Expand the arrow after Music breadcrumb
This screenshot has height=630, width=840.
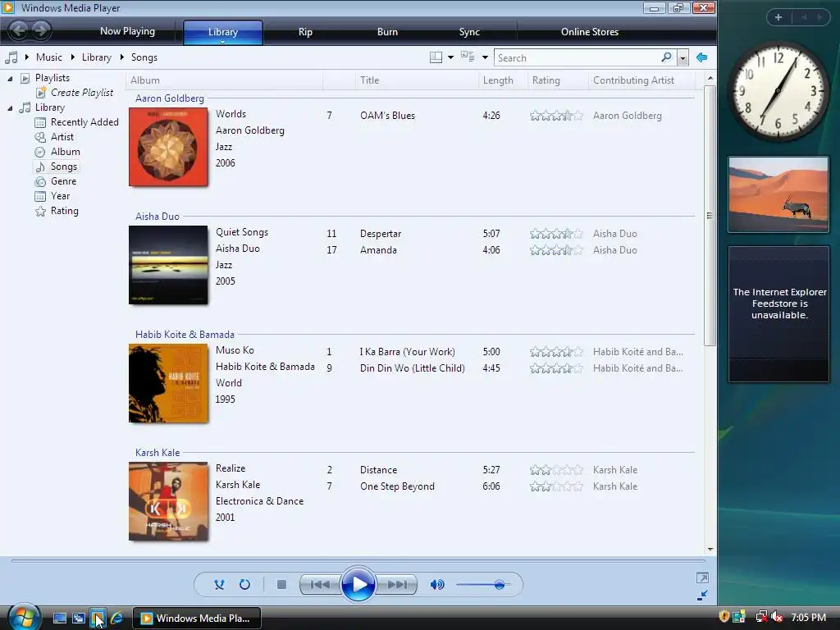[x=72, y=57]
